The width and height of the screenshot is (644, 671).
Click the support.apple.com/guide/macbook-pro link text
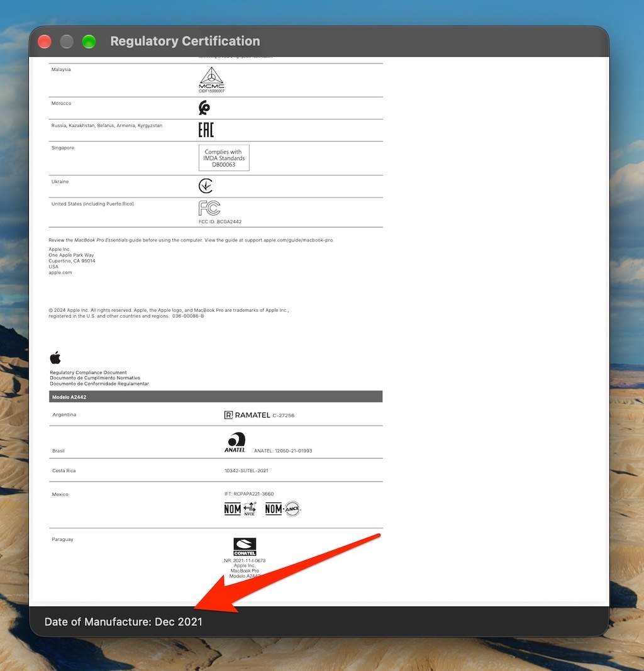click(x=289, y=240)
